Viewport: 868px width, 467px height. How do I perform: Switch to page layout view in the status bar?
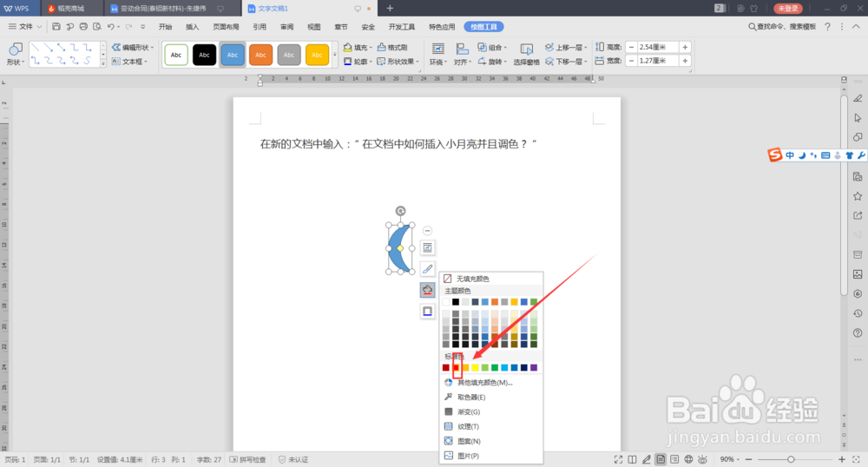click(x=661, y=459)
